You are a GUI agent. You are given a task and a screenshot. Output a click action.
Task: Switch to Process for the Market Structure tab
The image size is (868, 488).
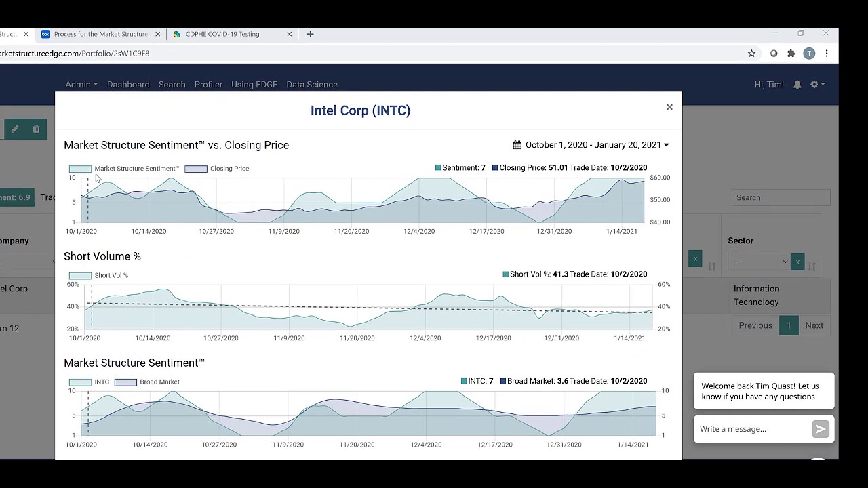click(x=100, y=34)
